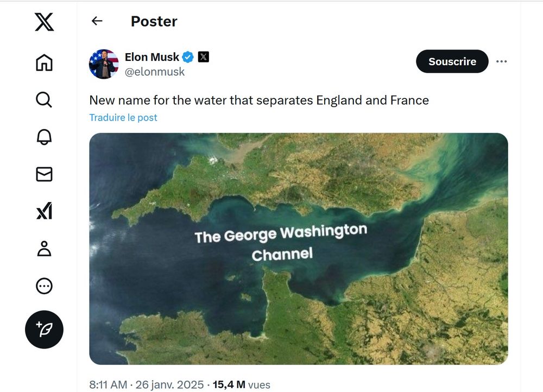Screen dimensions: 543x392
Task: Open the Communities section
Action: [x=43, y=249]
